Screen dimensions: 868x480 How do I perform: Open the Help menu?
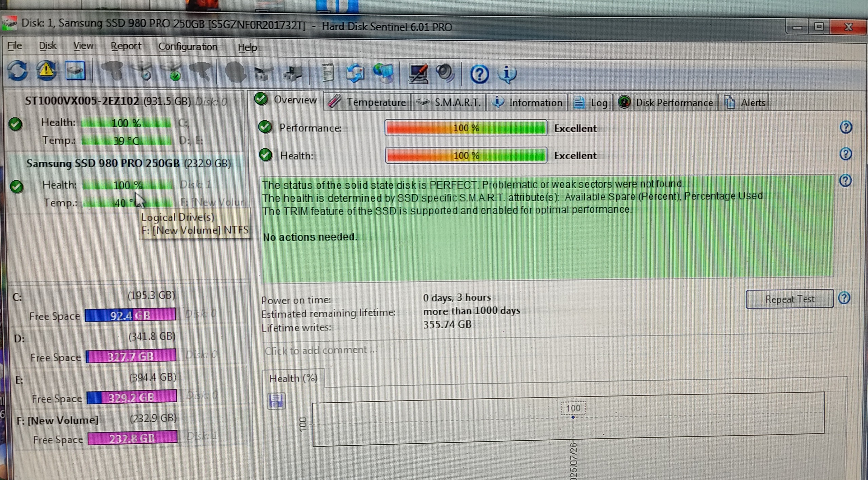(x=247, y=47)
